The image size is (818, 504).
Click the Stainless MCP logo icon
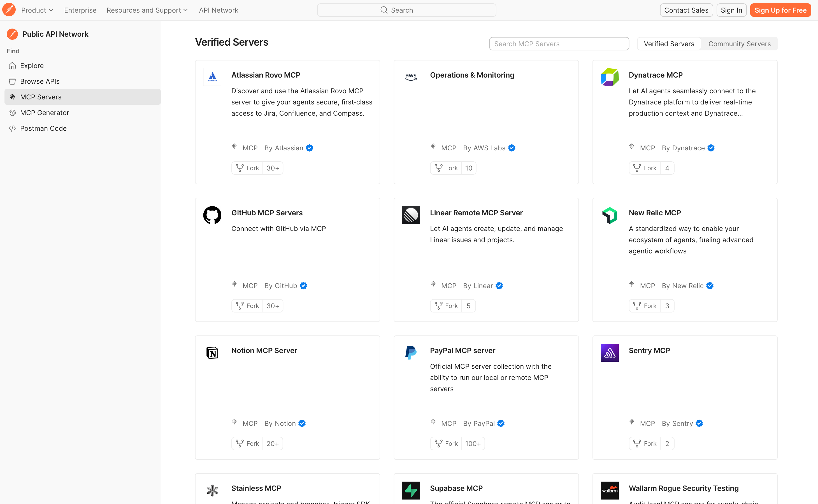click(x=212, y=490)
